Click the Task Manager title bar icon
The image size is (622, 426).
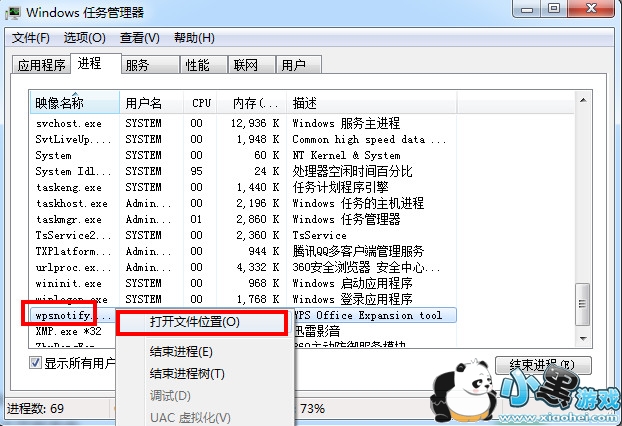[13, 13]
